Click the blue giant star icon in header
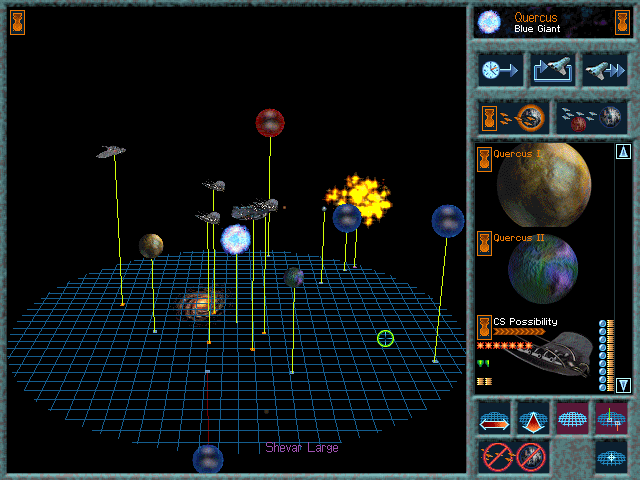640x480 pixels. pyautogui.click(x=489, y=22)
